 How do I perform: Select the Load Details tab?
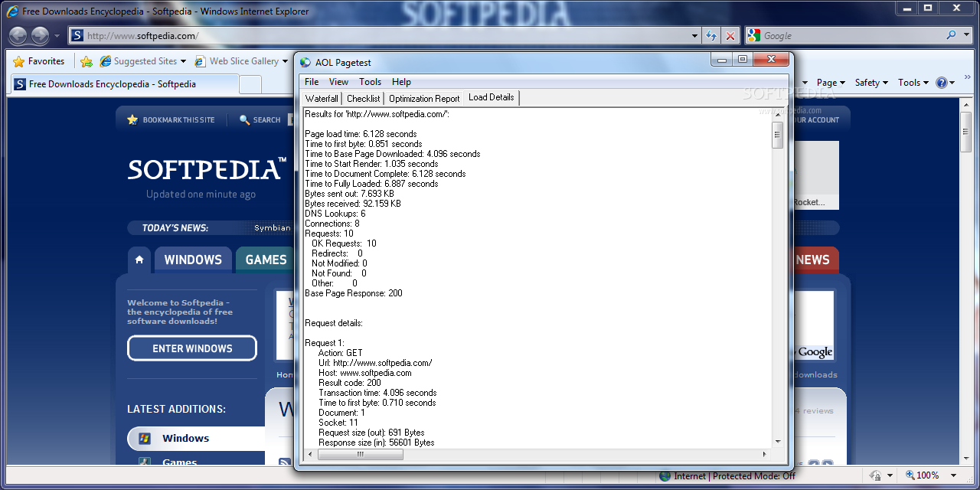(x=492, y=97)
